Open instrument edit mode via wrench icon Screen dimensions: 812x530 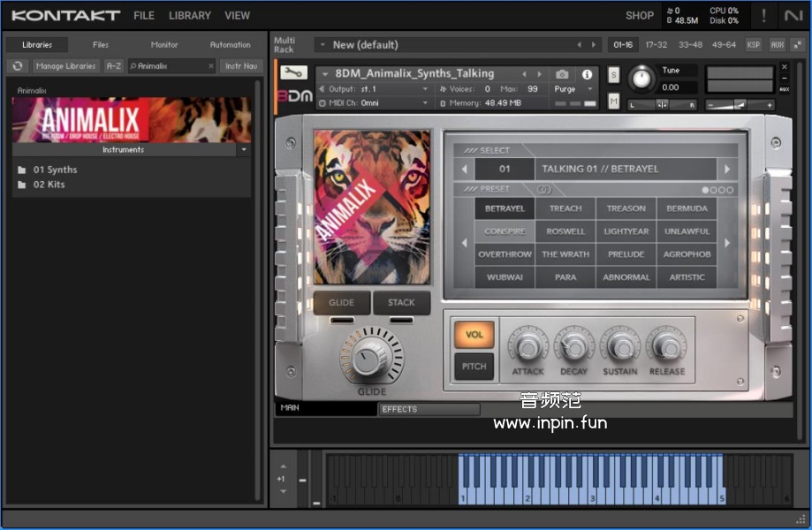tap(292, 73)
